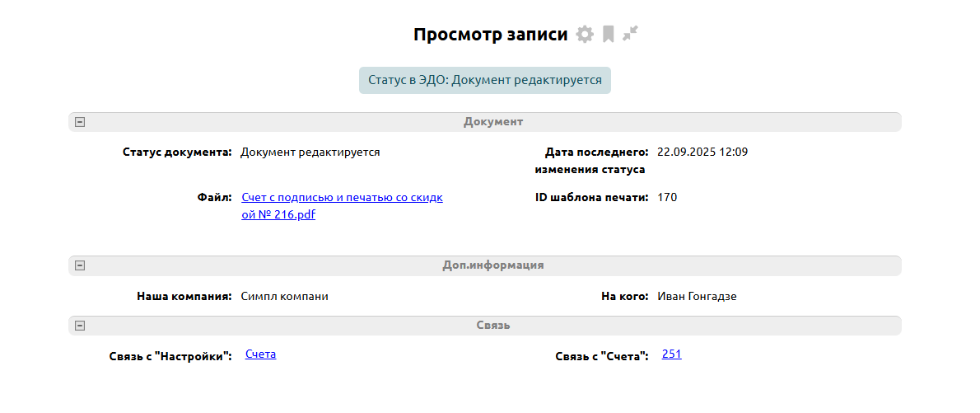Open linked invoice number 251
This screenshot has width=980, height=413.
click(671, 354)
